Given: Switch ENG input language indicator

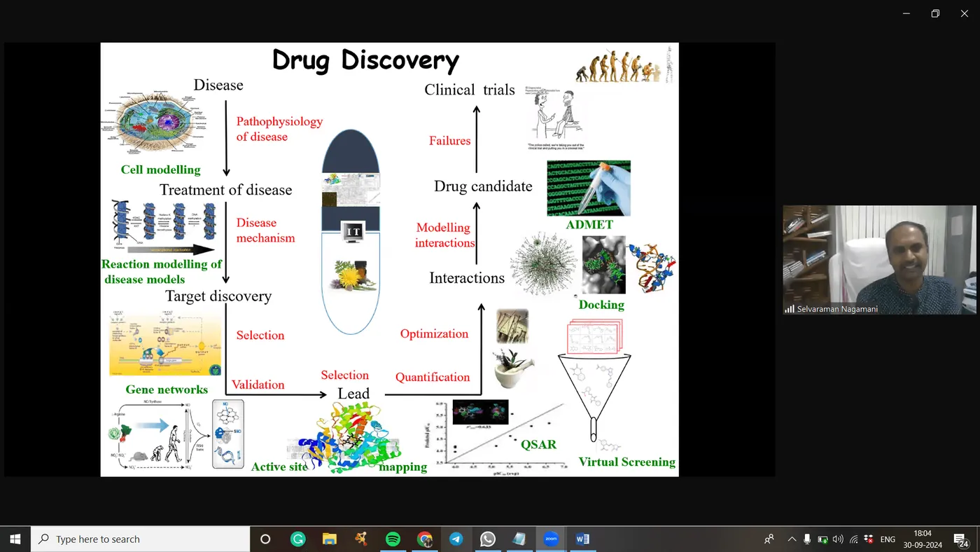Looking at the screenshot, I should pos(888,539).
